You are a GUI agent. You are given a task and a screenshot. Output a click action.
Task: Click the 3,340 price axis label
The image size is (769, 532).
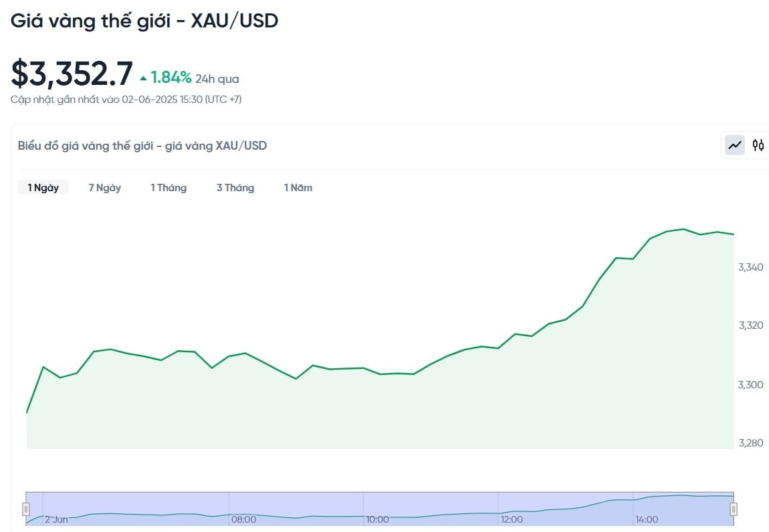[x=751, y=267]
